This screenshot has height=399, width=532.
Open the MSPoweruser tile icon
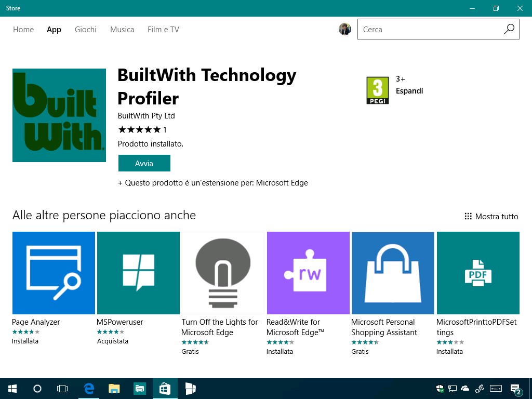tap(138, 273)
